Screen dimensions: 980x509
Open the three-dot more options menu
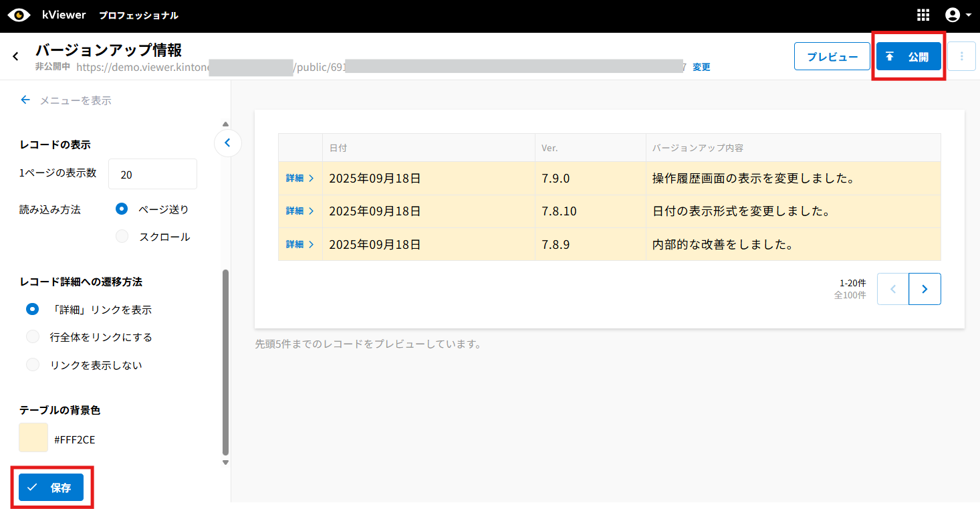[961, 57]
